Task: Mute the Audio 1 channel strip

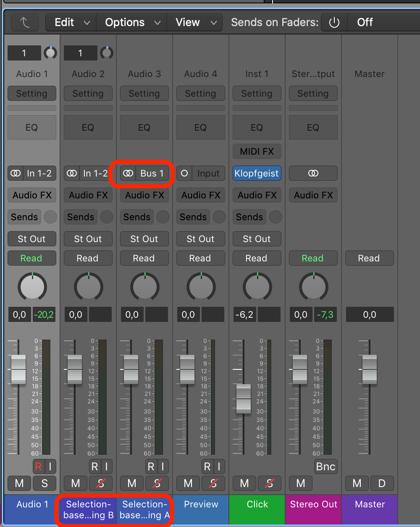Action: (19, 483)
